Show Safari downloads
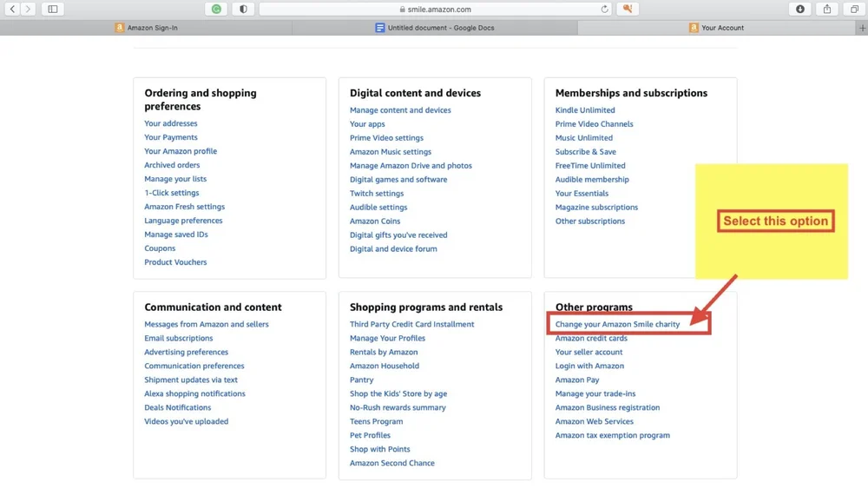Screen dimensions: 868x489 800,9
